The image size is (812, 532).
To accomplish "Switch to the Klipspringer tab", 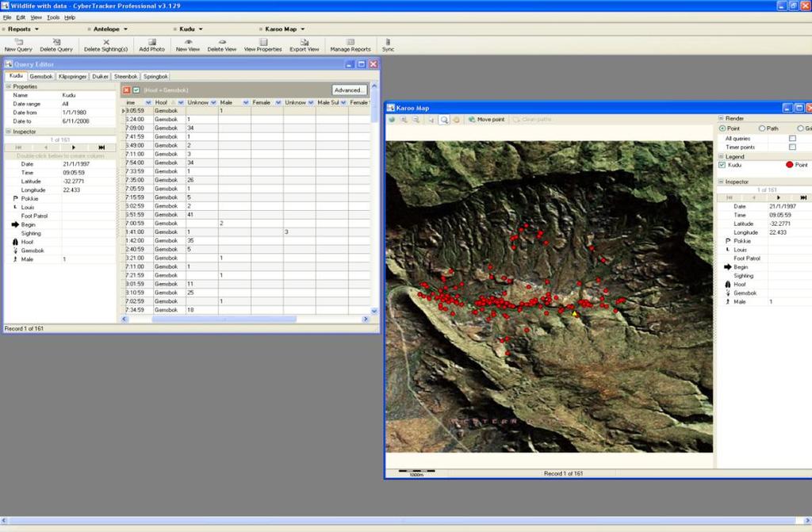I will coord(72,77).
